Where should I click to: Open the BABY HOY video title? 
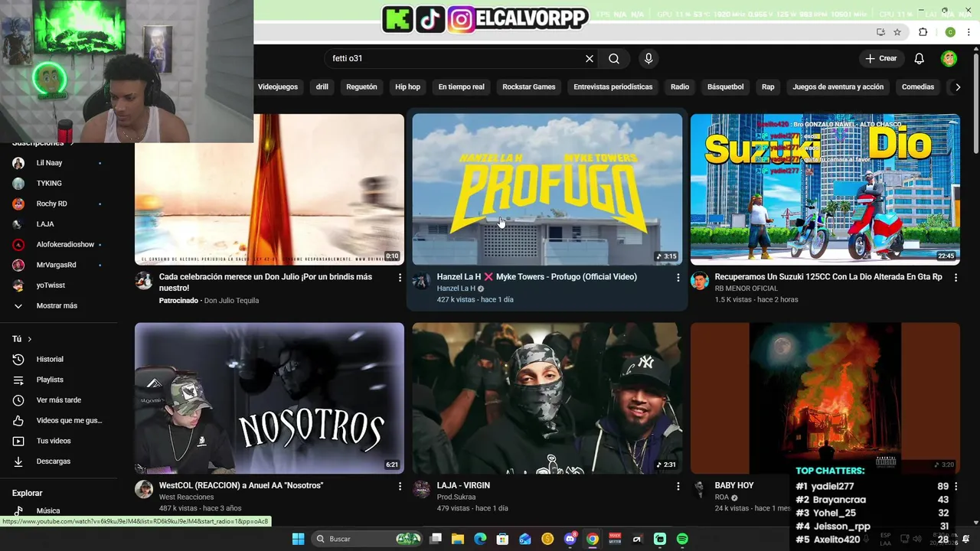[x=734, y=486]
